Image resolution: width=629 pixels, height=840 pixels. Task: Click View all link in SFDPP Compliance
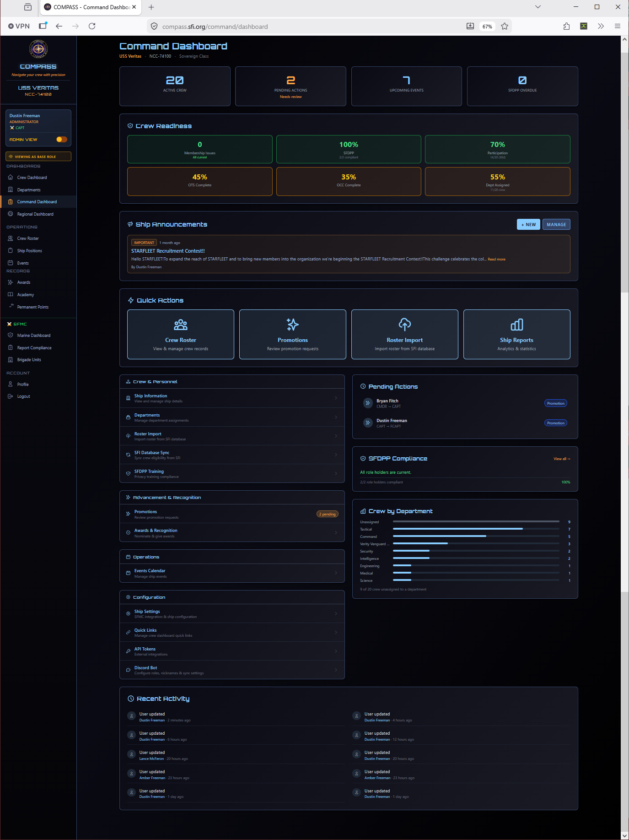562,459
